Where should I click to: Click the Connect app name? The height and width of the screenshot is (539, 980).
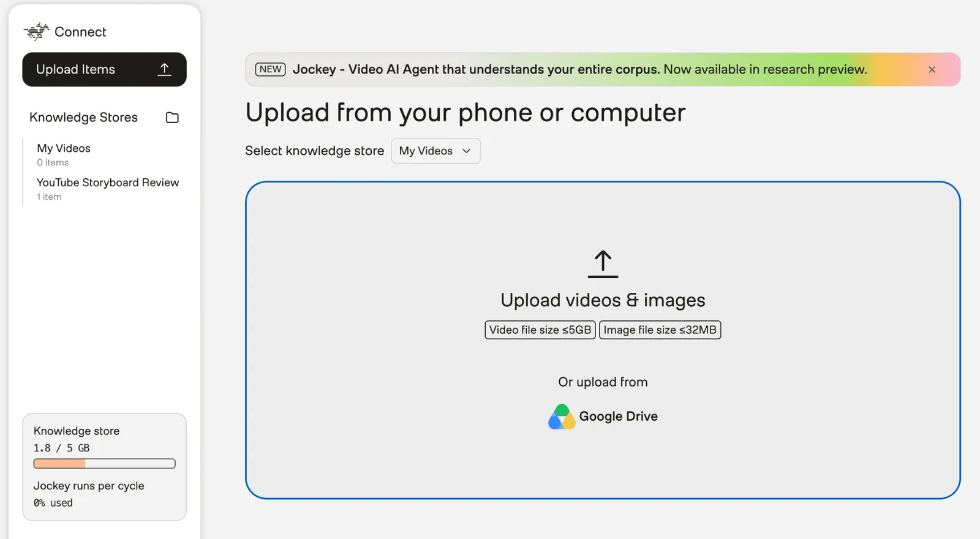click(x=80, y=32)
